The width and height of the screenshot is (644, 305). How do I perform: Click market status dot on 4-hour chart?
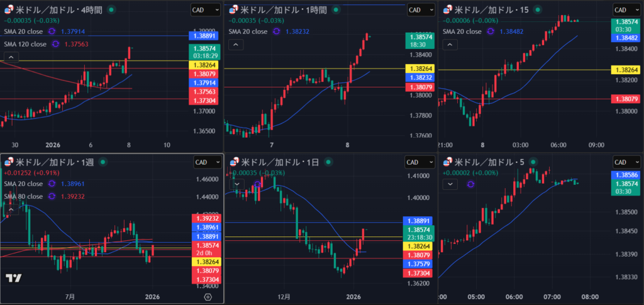[111, 10]
